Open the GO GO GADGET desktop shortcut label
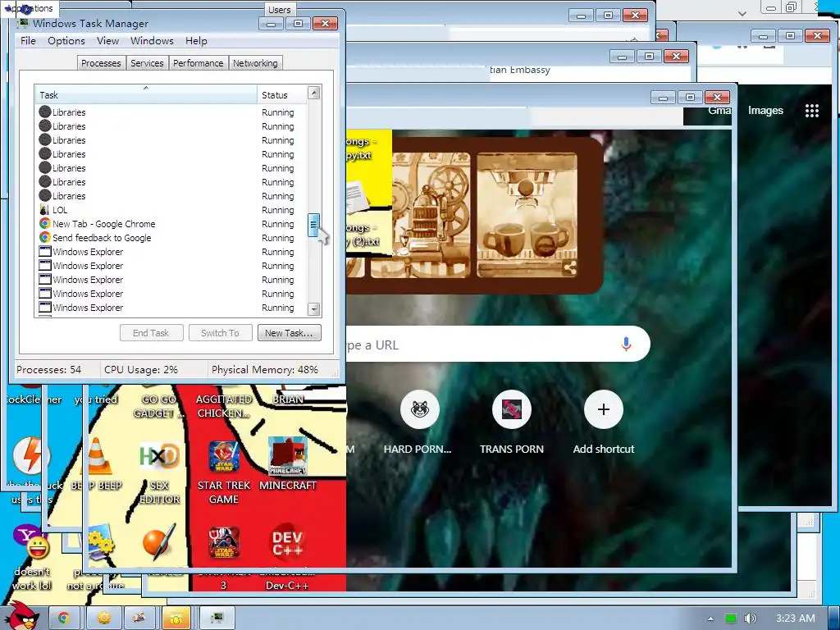The width and height of the screenshot is (840, 630). [158, 406]
